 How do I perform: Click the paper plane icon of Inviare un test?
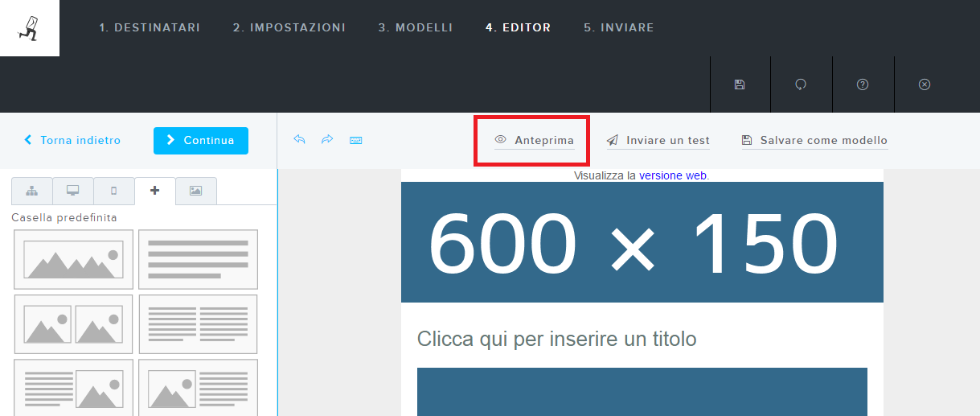pos(613,140)
